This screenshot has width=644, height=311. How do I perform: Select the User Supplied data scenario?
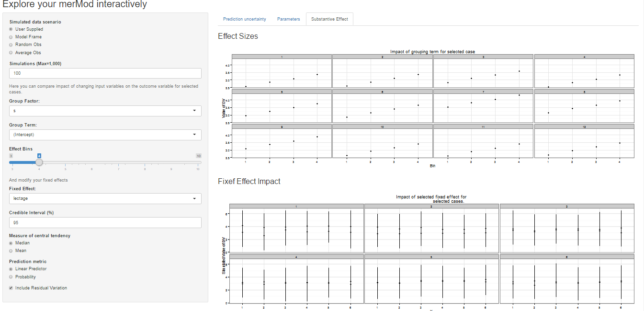(11, 29)
